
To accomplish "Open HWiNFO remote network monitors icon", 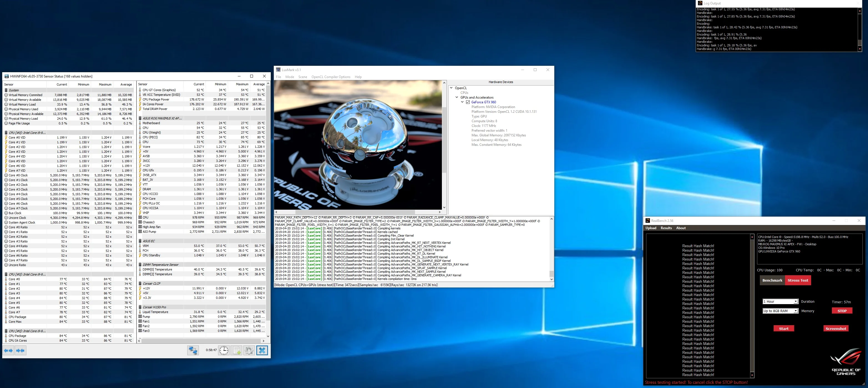I will pyautogui.click(x=193, y=351).
